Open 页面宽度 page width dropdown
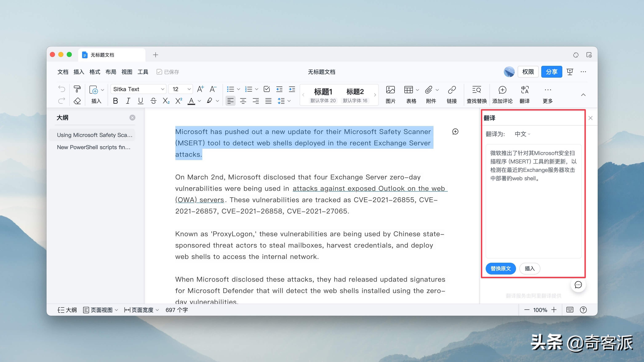This screenshot has height=362, width=644. [x=141, y=310]
